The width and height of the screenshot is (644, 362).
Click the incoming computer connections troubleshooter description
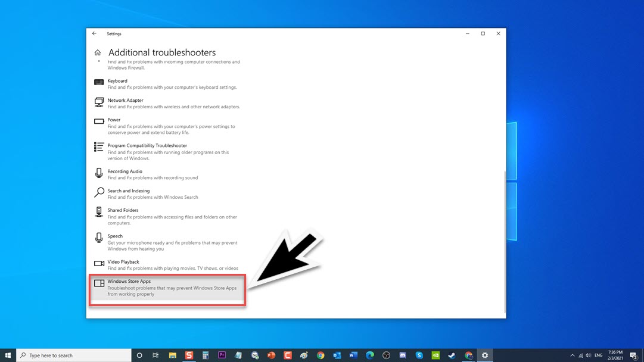click(174, 65)
